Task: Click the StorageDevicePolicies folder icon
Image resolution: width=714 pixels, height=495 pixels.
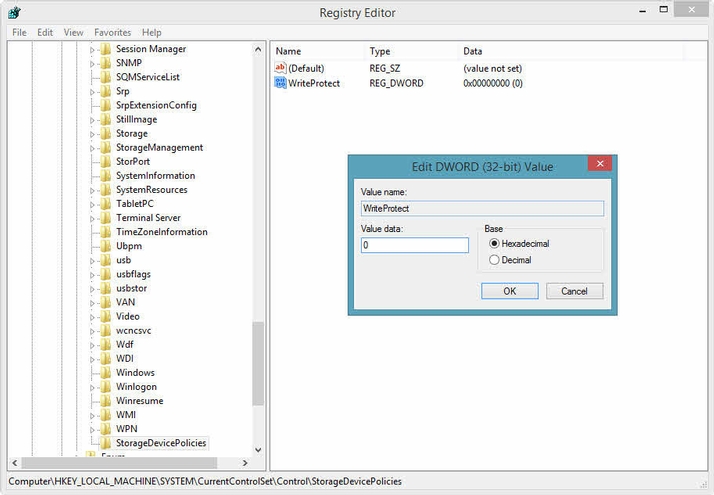Action: 106,443
